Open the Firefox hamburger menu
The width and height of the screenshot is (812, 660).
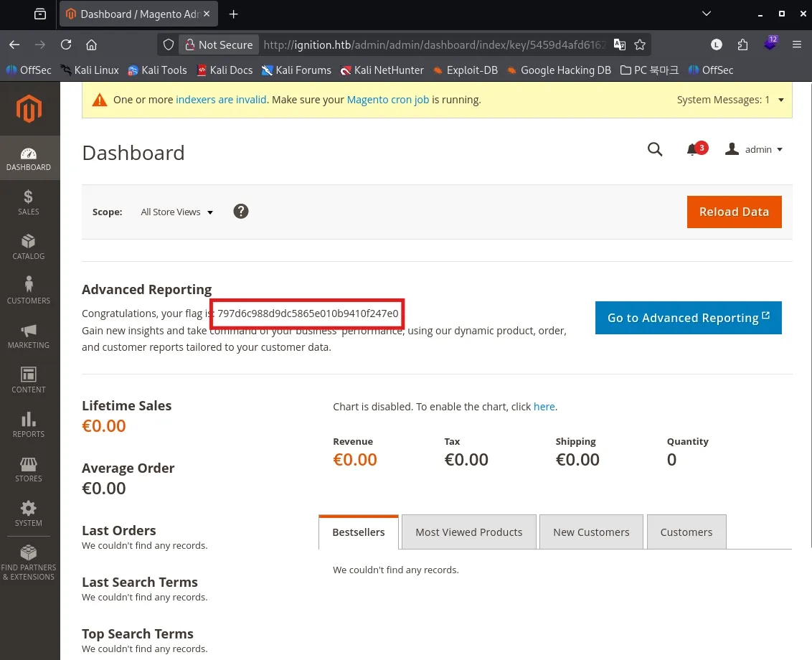[x=797, y=45]
